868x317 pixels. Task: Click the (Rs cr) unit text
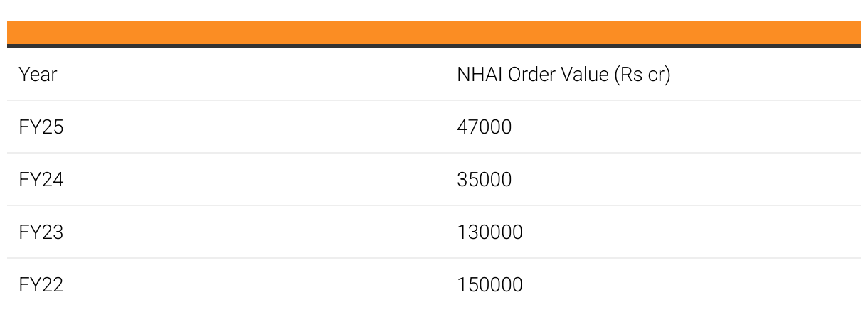point(643,75)
